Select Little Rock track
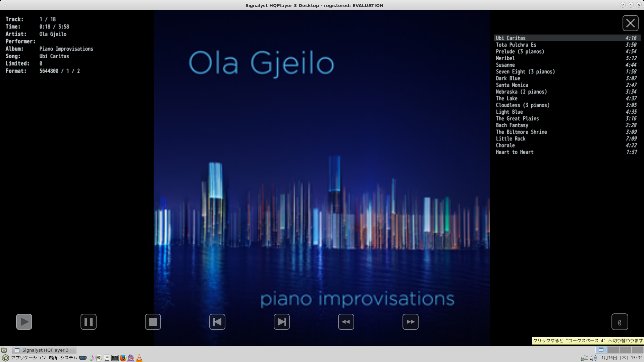The image size is (644, 362). [x=567, y=138]
